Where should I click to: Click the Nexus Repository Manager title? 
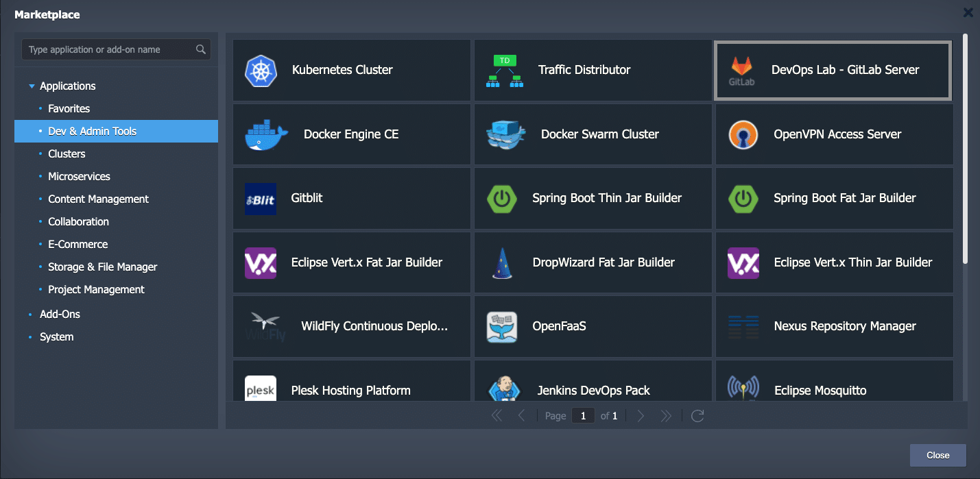coord(845,326)
